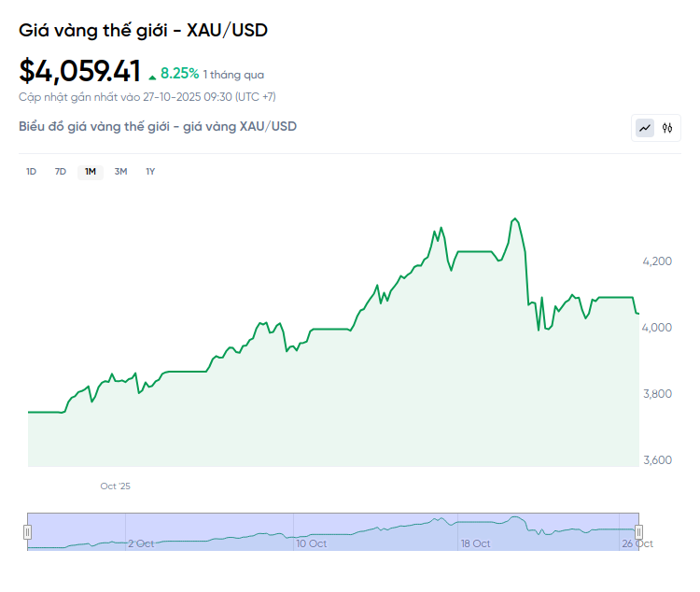Switch to line chart view icon
The width and height of the screenshot is (700, 592).
(645, 128)
